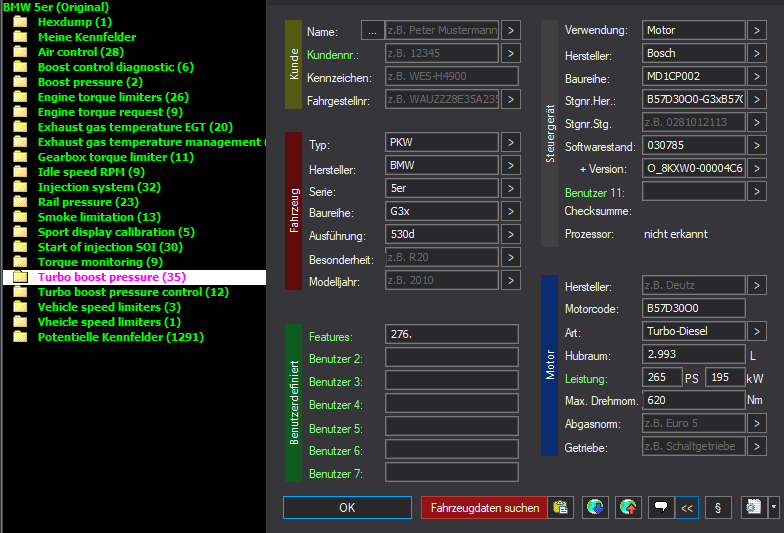The image size is (784, 533).
Task: Select Exhaust gas temperature EGT (20) folder
Action: pyautogui.click(x=136, y=127)
